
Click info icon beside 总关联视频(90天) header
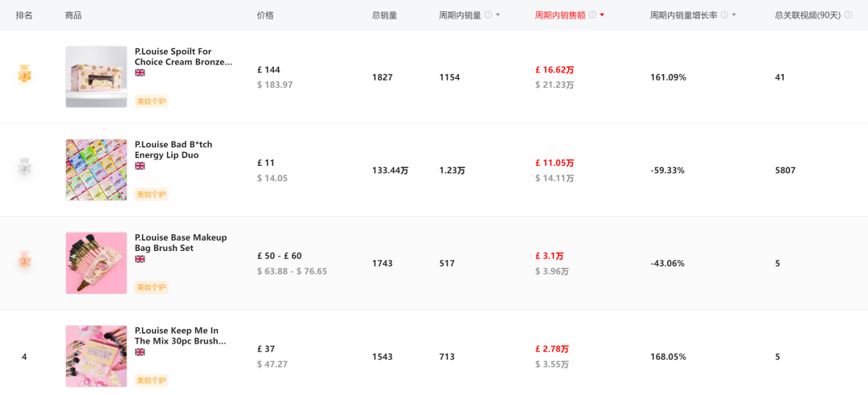(848, 15)
